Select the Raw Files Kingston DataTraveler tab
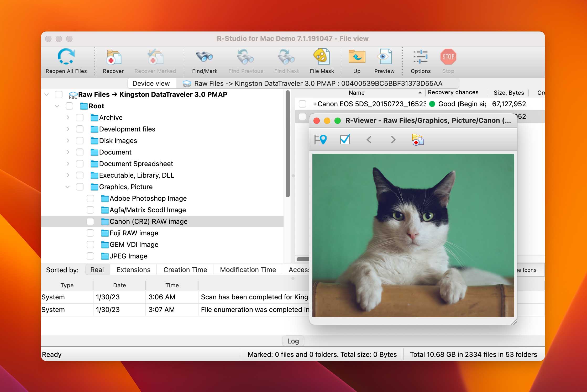 pyautogui.click(x=318, y=83)
